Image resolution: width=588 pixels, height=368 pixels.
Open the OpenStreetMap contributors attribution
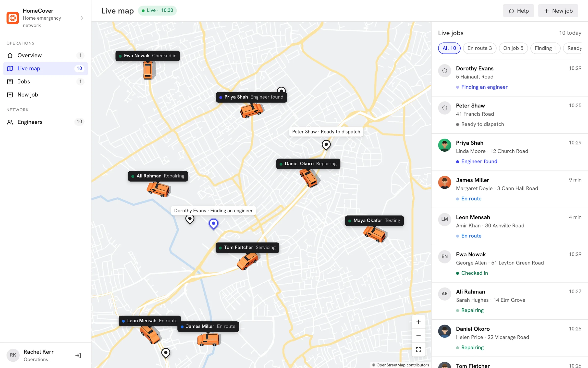[401, 365]
